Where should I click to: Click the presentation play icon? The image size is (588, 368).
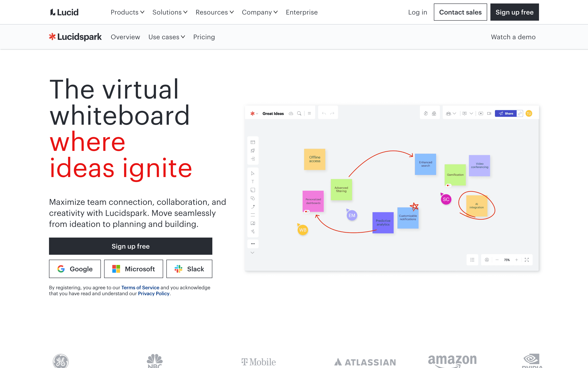point(481,113)
